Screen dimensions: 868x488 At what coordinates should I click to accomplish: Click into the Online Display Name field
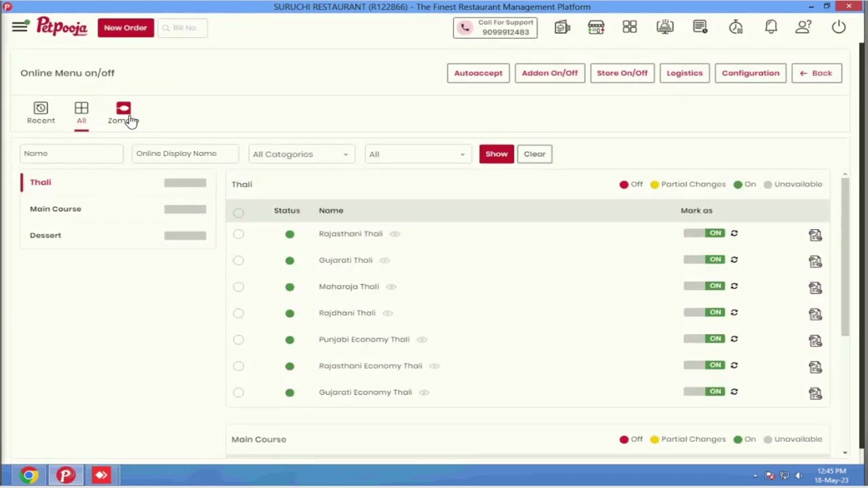coord(185,153)
